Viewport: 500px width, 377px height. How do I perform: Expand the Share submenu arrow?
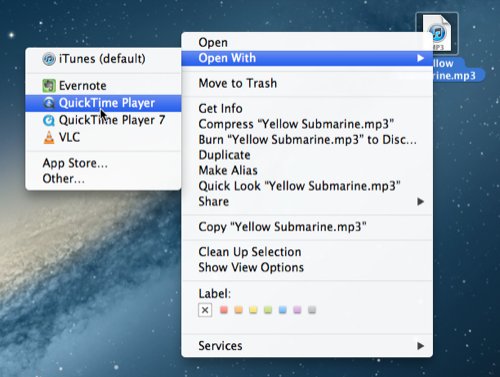click(420, 202)
